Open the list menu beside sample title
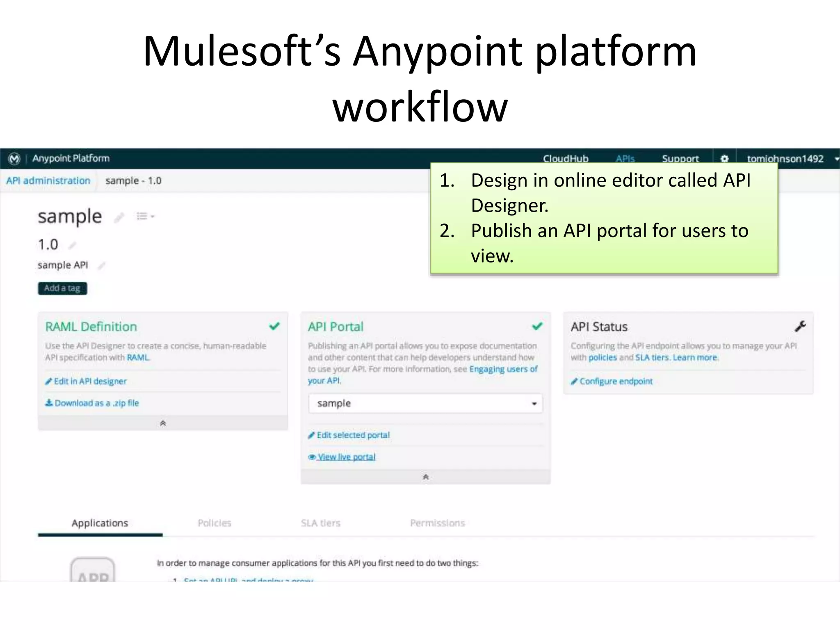Image resolution: width=840 pixels, height=630 pixels. (145, 216)
